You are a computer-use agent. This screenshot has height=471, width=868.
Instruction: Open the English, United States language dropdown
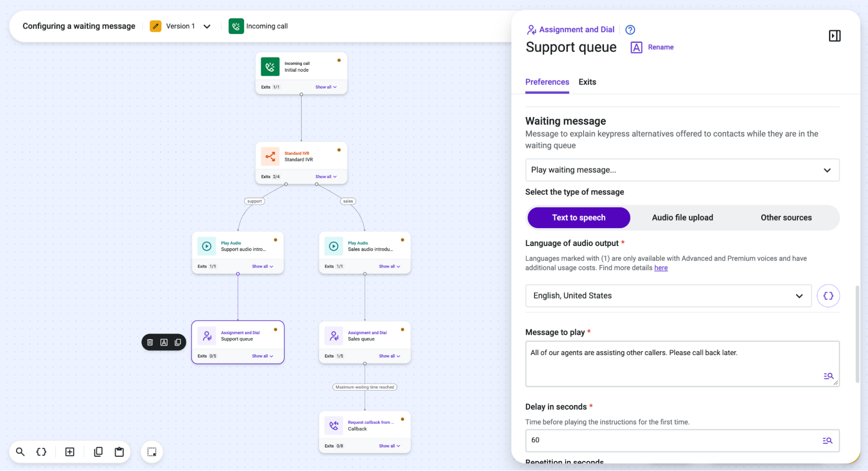[668, 296]
